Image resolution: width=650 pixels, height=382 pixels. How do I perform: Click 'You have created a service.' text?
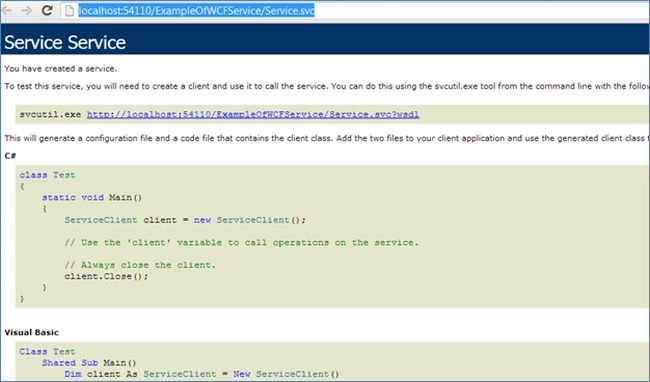point(61,68)
